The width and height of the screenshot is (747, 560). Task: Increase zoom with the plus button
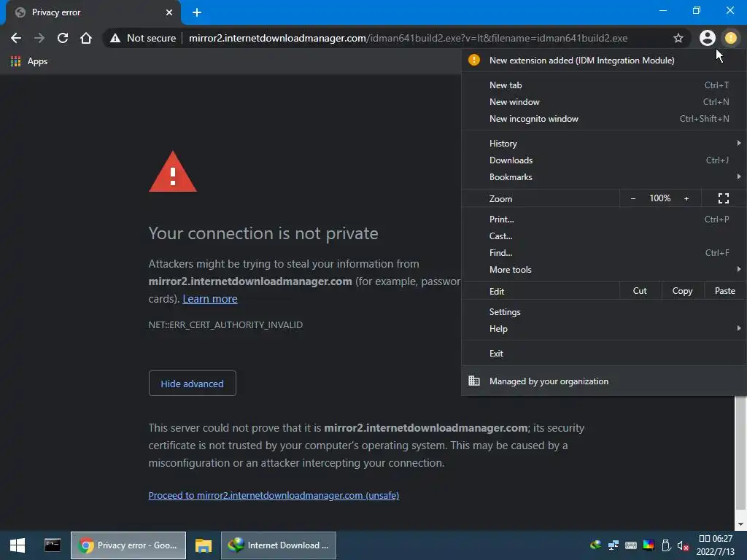click(x=686, y=198)
